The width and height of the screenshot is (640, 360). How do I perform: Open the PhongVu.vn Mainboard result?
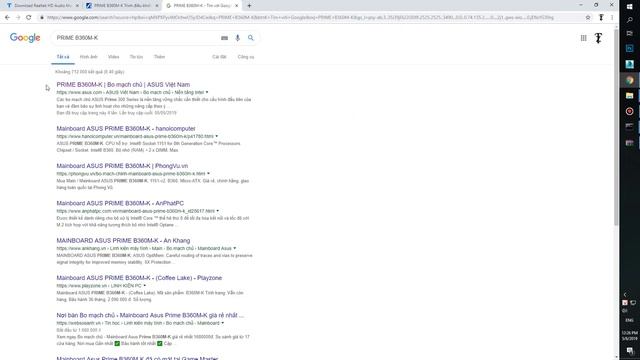[x=122, y=166]
